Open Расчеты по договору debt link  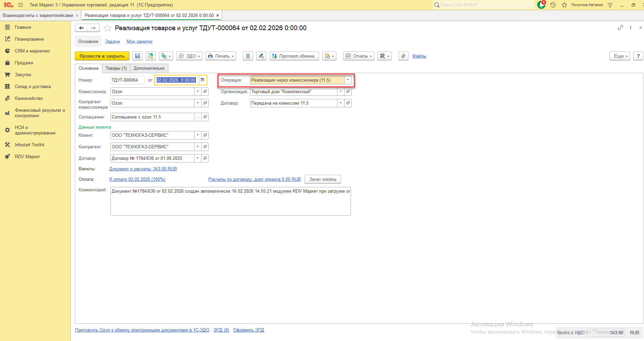click(x=254, y=179)
